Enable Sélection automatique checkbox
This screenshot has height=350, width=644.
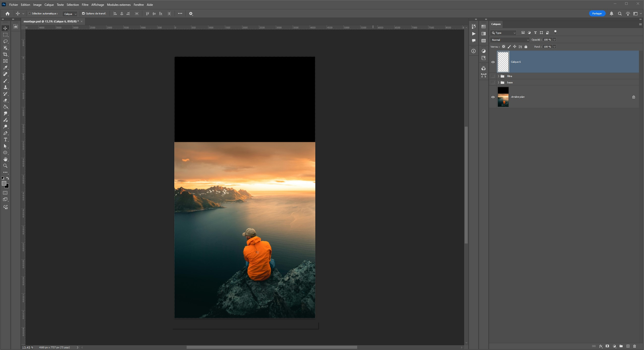pos(29,14)
